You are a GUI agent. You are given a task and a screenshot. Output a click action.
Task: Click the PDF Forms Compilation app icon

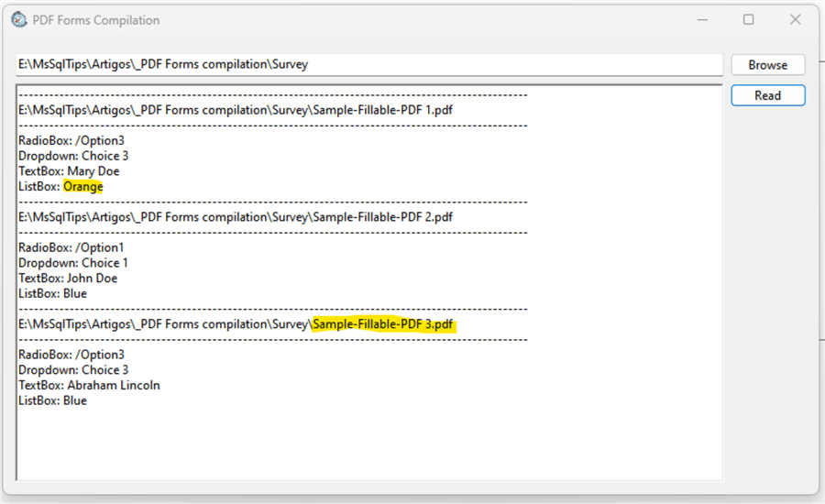tap(19, 20)
